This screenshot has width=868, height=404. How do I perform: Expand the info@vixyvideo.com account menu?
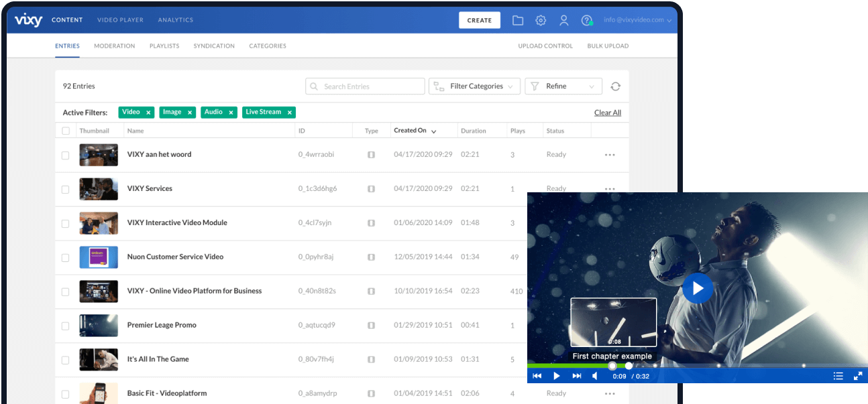pyautogui.click(x=637, y=20)
